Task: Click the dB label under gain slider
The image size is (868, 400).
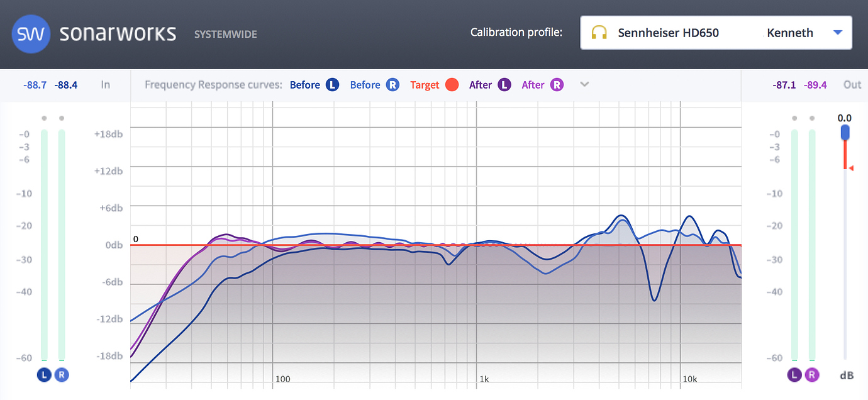Action: (847, 375)
